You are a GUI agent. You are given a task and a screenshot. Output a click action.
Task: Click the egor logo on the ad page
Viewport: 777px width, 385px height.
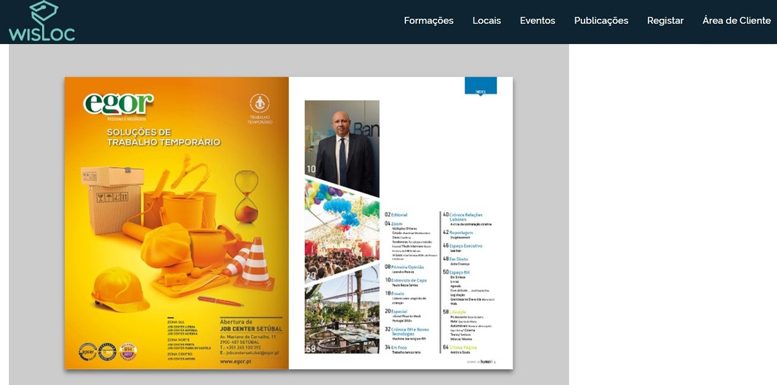[x=118, y=104]
